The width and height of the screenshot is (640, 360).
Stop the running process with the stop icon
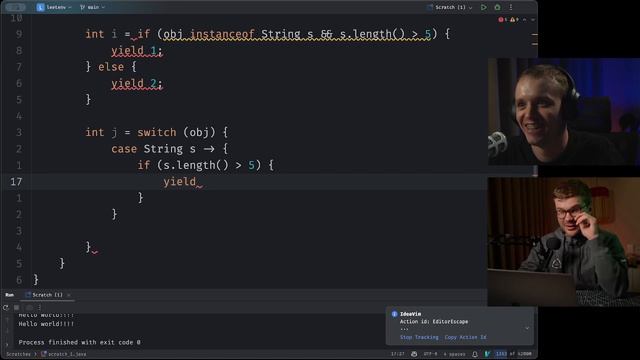[x=17, y=307]
